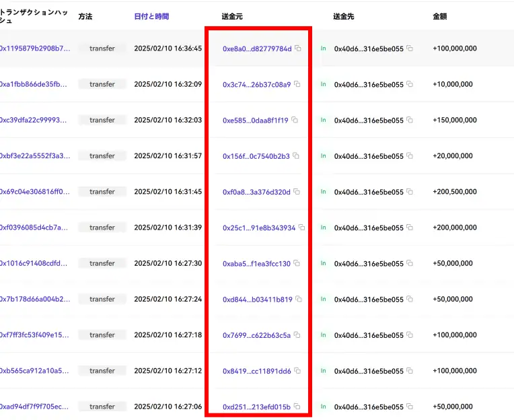Open sender address 0x156f...0c7540b2b3
This screenshot has width=514, height=420.
(256, 156)
